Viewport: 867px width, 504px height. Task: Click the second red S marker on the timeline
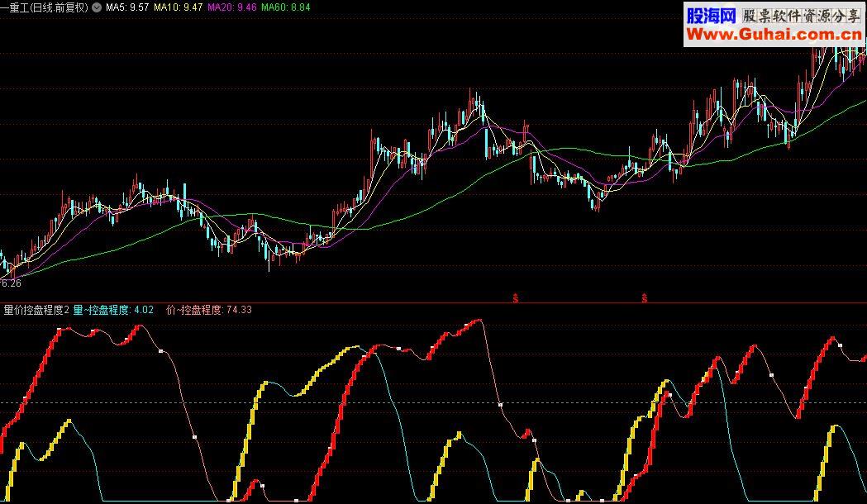point(644,298)
